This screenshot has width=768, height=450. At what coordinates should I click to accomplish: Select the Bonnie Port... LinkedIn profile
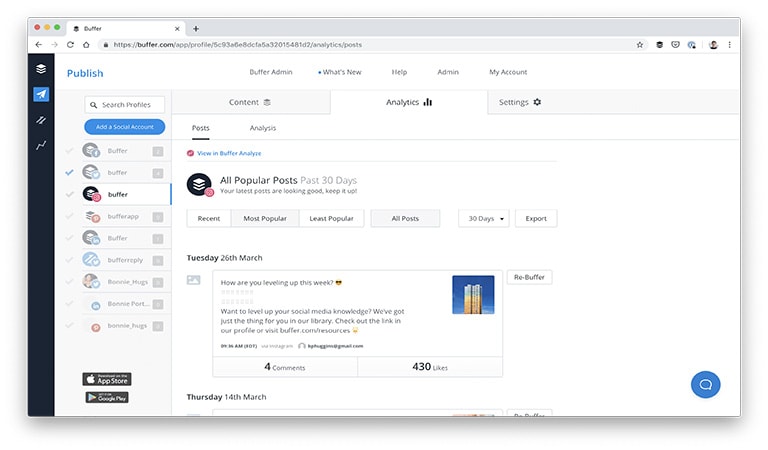tap(127, 304)
